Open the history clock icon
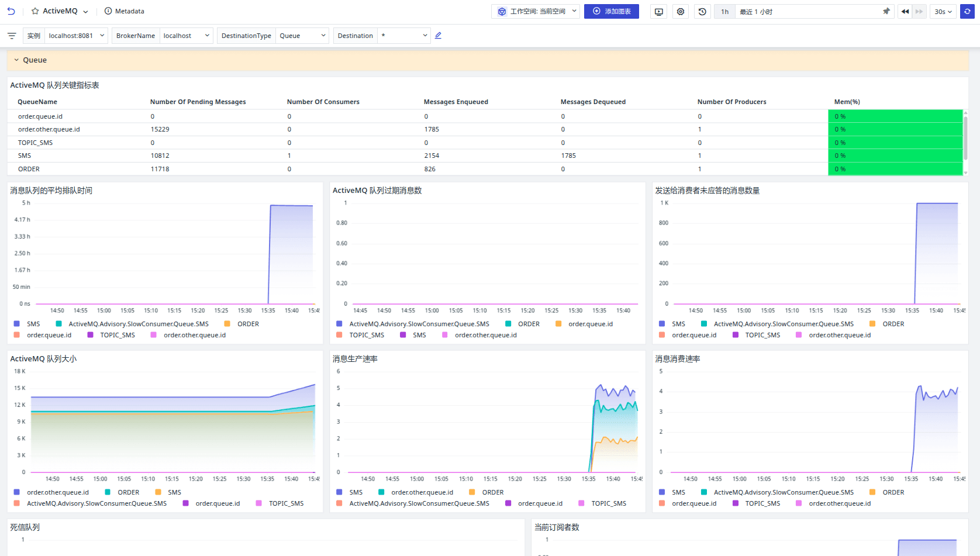Screen dimensions: 980x556 (x=702, y=12)
